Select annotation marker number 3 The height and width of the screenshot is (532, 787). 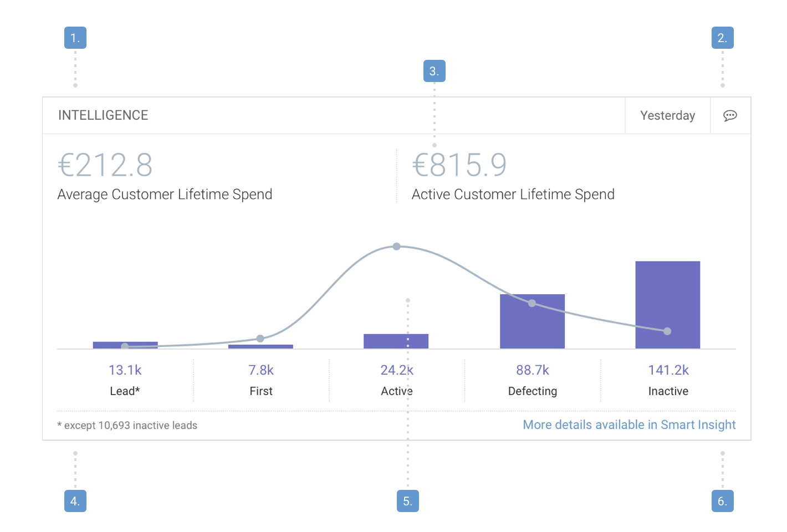434,71
